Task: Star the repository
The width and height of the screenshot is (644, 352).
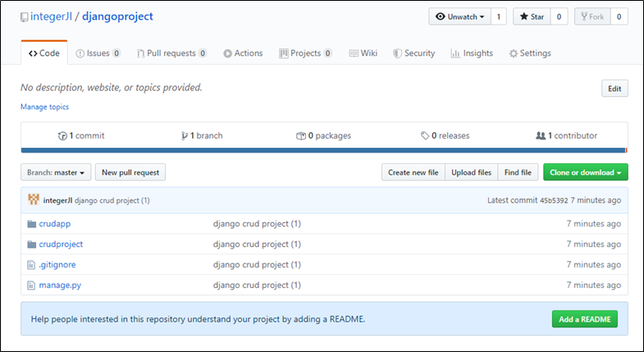Action: pyautogui.click(x=532, y=16)
